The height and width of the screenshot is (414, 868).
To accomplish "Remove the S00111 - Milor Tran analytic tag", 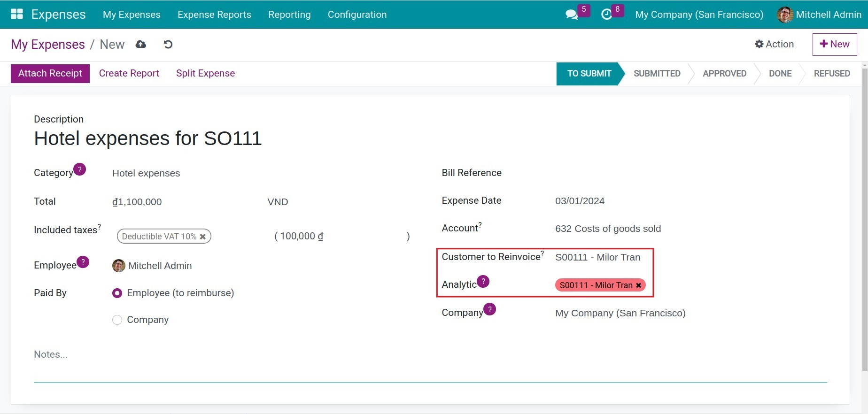I will 638,285.
